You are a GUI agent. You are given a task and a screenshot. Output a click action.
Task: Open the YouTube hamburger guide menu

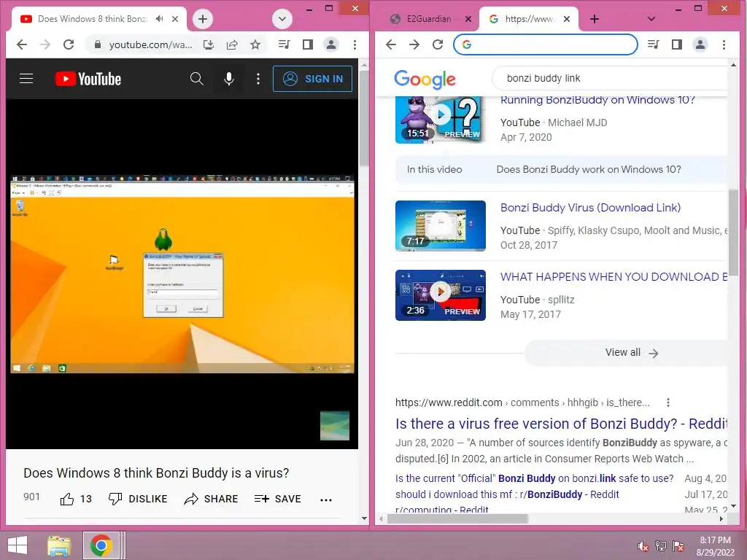[26, 79]
